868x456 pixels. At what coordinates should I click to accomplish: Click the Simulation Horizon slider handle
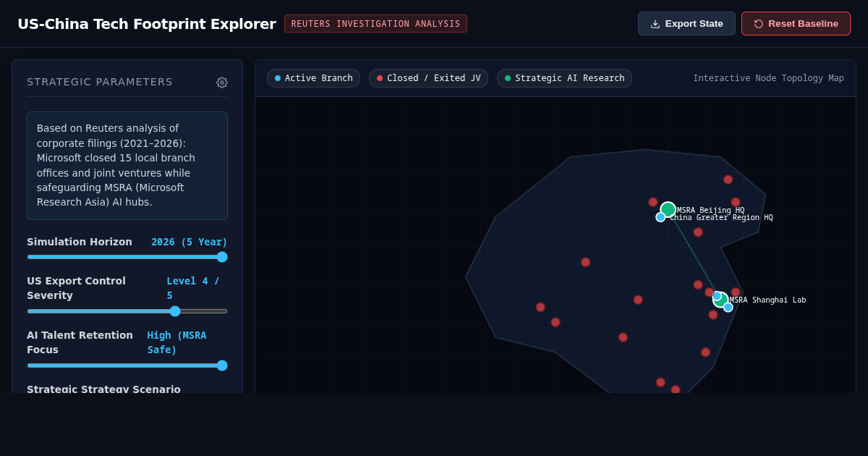[x=222, y=257]
